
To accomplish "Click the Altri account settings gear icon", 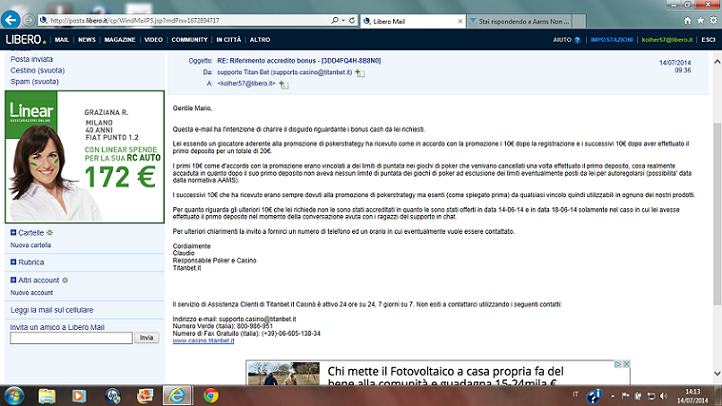I will (66, 281).
